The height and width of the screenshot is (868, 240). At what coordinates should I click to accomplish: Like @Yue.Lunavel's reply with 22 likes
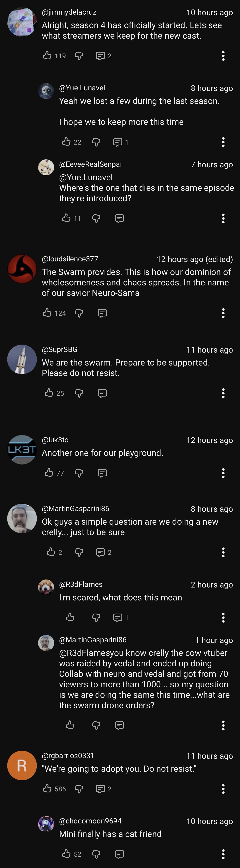click(66, 142)
